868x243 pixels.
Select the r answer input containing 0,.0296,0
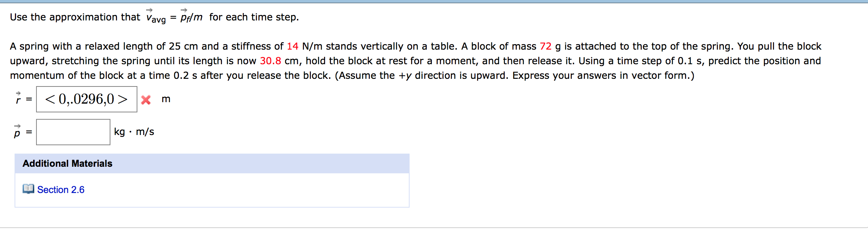tap(86, 98)
